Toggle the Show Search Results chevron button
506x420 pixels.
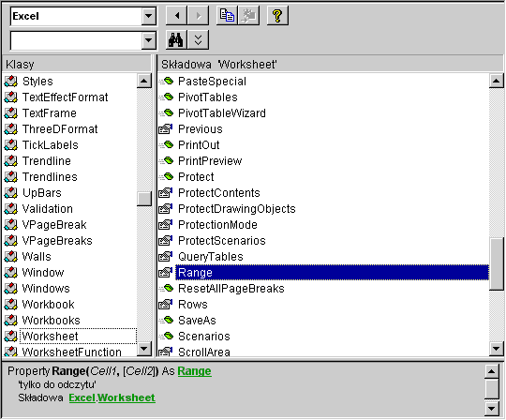coord(198,40)
